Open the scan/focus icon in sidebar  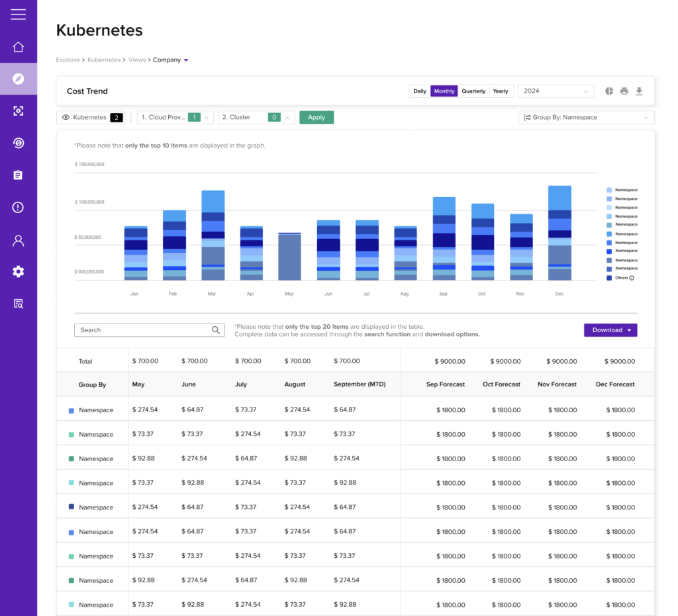[x=18, y=111]
